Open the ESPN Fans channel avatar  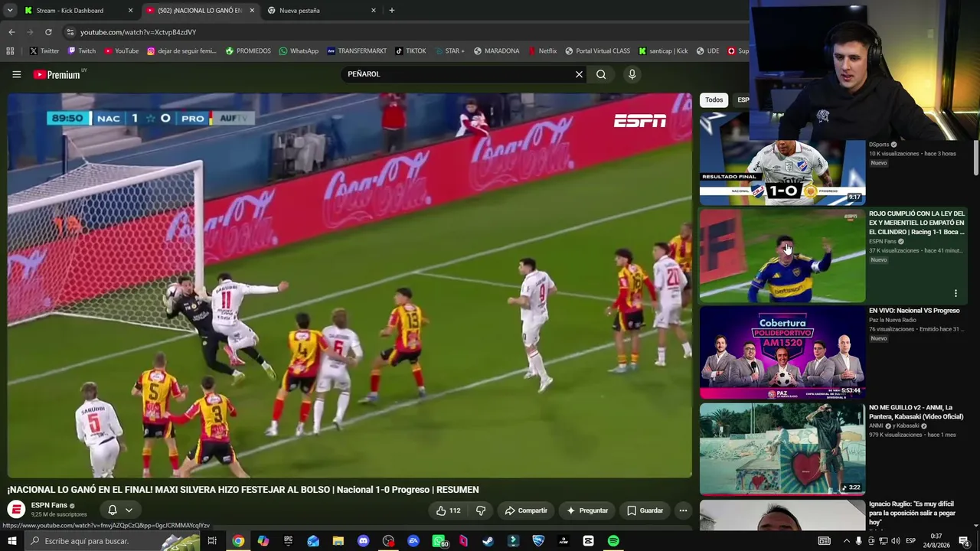click(16, 510)
